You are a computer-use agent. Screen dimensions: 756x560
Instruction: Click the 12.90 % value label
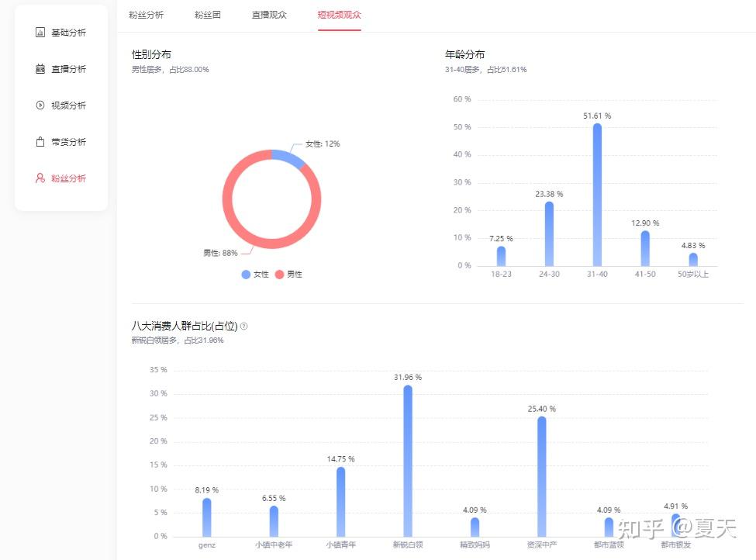click(x=645, y=223)
